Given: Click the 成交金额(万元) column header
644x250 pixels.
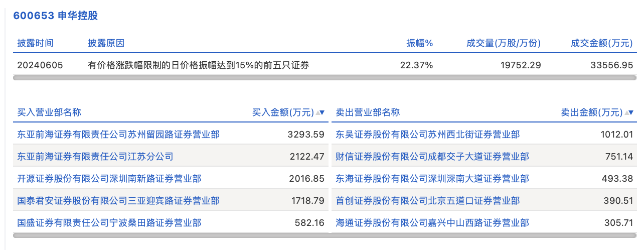Looking at the screenshot, I should [x=602, y=43].
